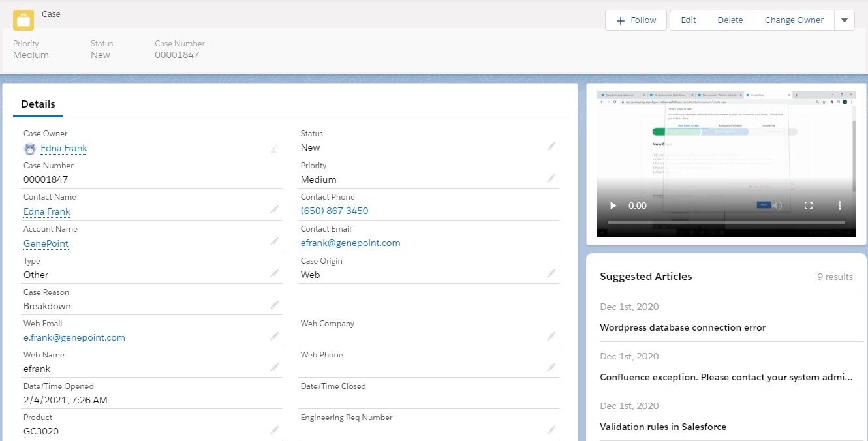Click the efrank@genepoint.com contact email link
The image size is (868, 441).
(x=350, y=243)
